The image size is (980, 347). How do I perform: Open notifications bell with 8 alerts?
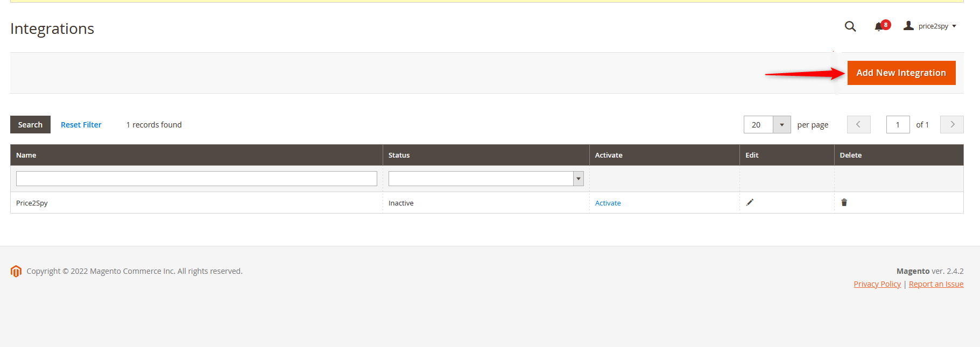click(x=882, y=26)
